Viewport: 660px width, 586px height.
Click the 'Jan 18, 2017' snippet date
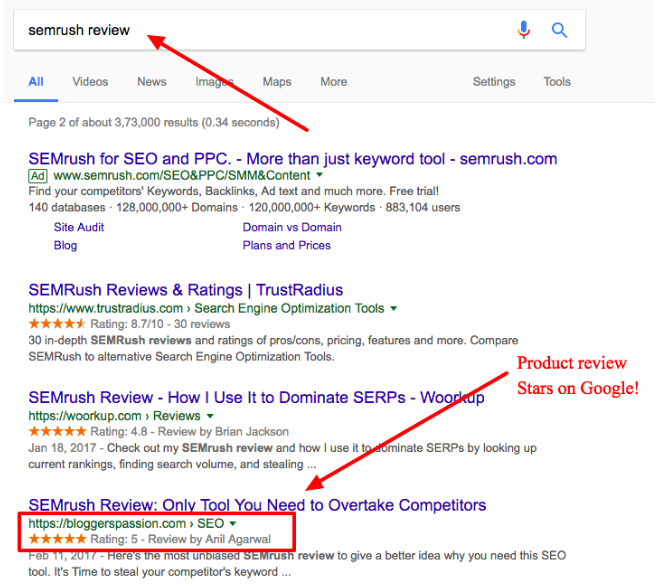tap(62, 448)
